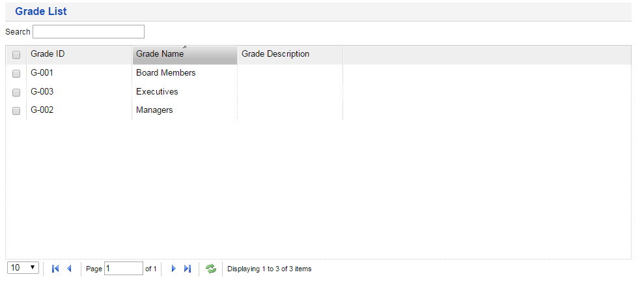This screenshot has height=283, width=644.
Task: Select the Executives grade row
Action: pyautogui.click(x=157, y=92)
